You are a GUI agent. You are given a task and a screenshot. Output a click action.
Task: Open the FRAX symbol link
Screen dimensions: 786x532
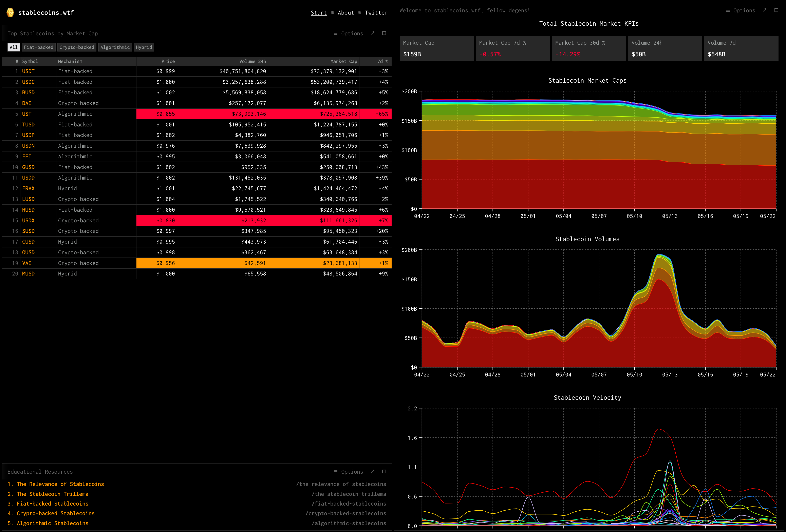pos(29,189)
